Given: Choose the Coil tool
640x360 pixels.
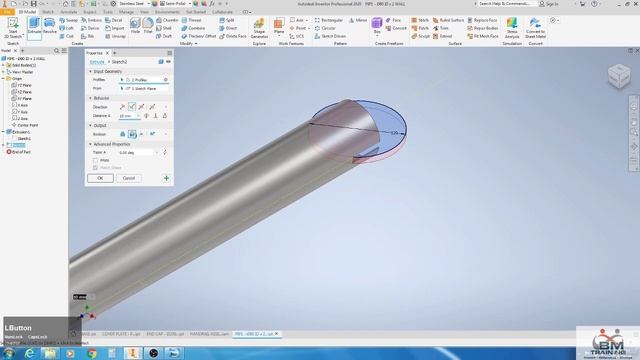Looking at the screenshot, I should (x=67, y=36).
